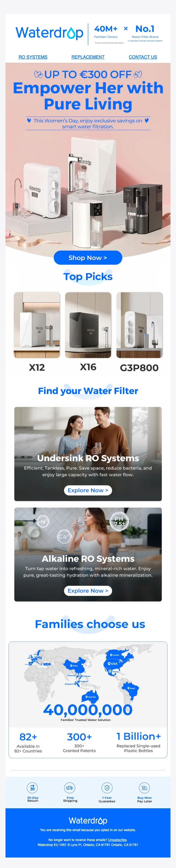This screenshot has width=176, height=868.
Task: Select the G3P800 product thumbnail
Action: pos(140,325)
